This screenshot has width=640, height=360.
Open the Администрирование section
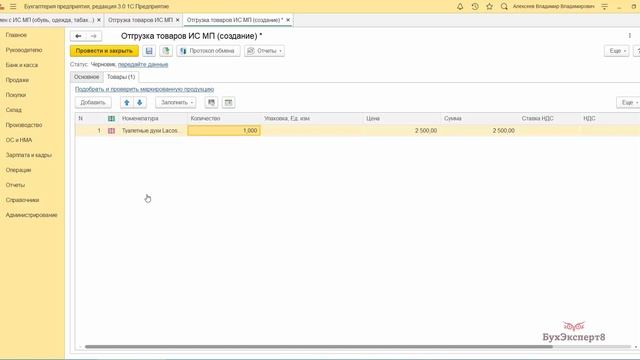[x=31, y=215]
